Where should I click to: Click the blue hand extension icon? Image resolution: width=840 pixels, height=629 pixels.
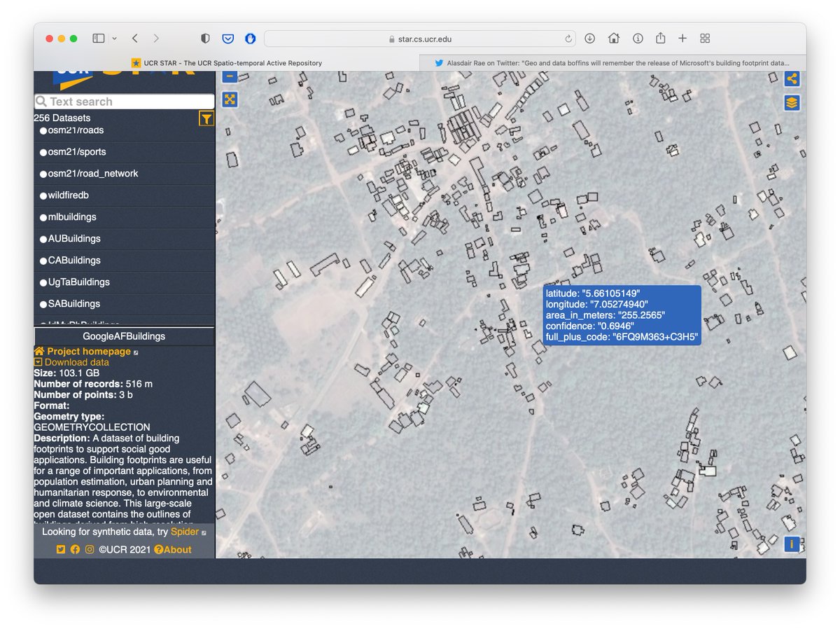click(x=250, y=39)
